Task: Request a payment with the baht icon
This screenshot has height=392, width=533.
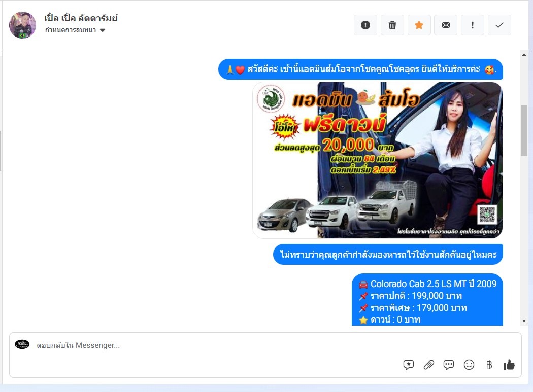Action: pyautogui.click(x=489, y=365)
